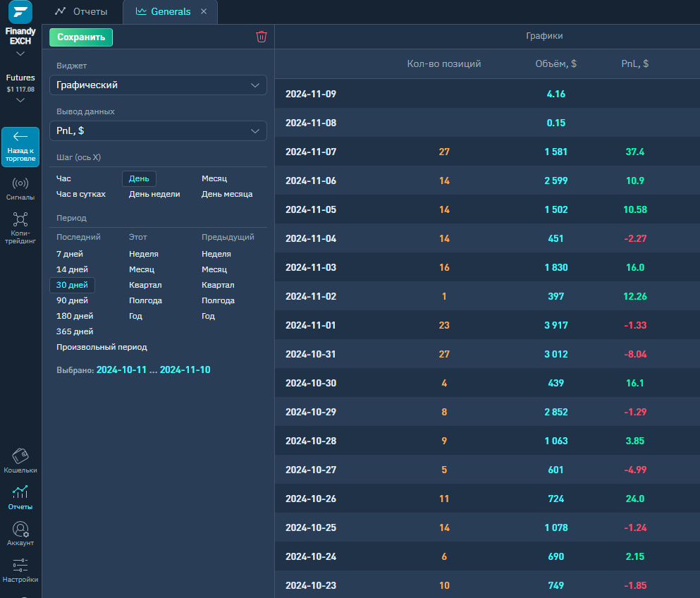Click the Назад к торговле arrow button
Image resolution: width=700 pixels, height=598 pixels.
pyautogui.click(x=20, y=147)
